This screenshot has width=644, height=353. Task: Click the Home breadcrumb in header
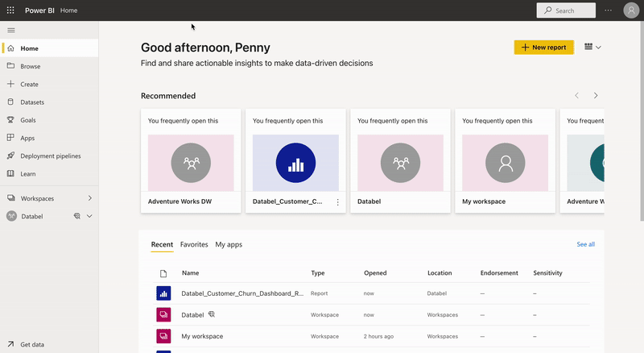(68, 10)
